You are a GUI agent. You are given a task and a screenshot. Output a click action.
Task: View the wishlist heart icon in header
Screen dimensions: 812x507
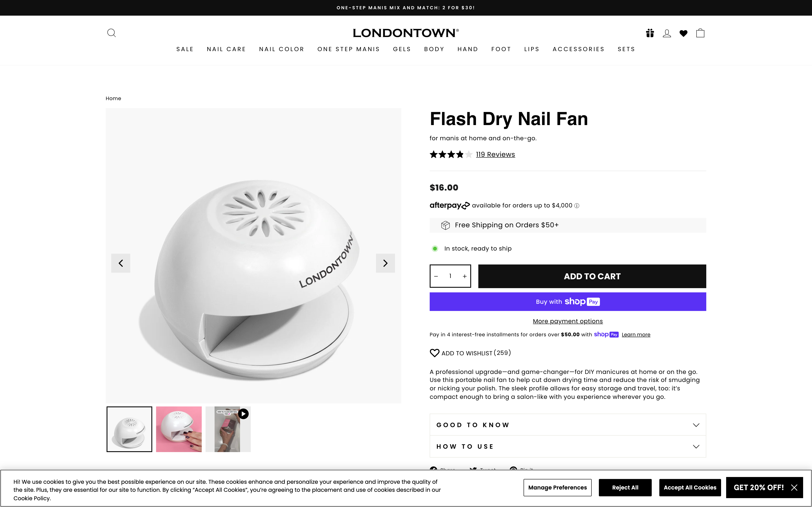[x=683, y=33]
